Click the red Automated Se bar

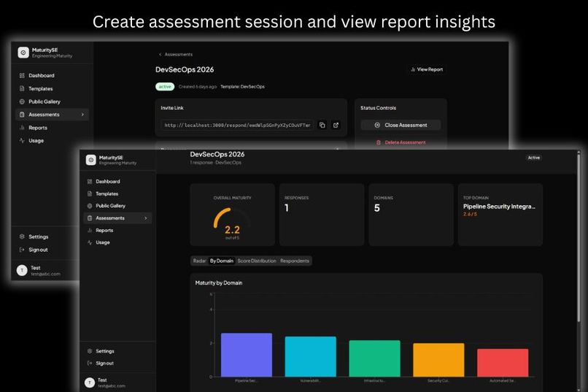503,363
